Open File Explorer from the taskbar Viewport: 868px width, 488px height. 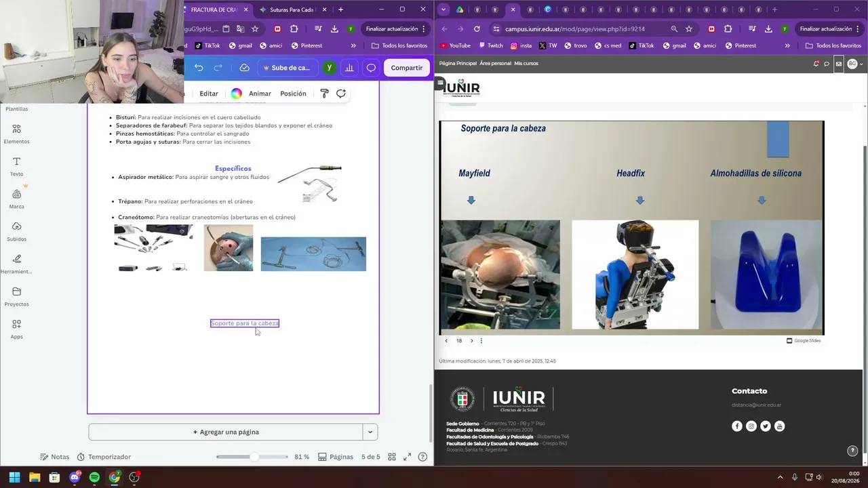coord(35,477)
